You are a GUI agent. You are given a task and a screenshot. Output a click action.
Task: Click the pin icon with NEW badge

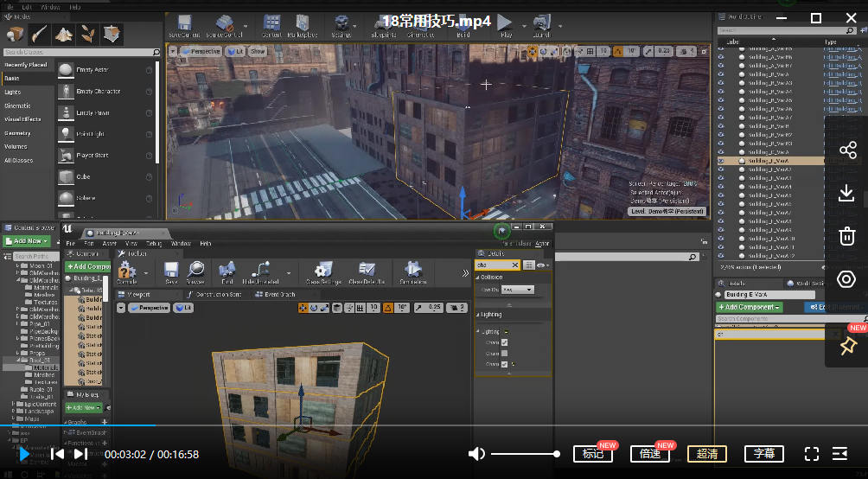click(846, 346)
